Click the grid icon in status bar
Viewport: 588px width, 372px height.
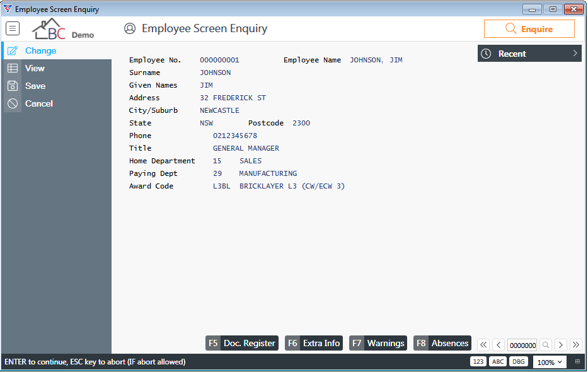coord(577,361)
